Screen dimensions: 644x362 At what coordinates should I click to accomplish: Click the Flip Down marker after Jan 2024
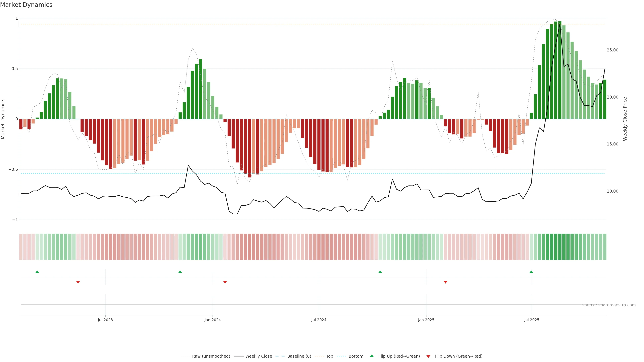225,282
